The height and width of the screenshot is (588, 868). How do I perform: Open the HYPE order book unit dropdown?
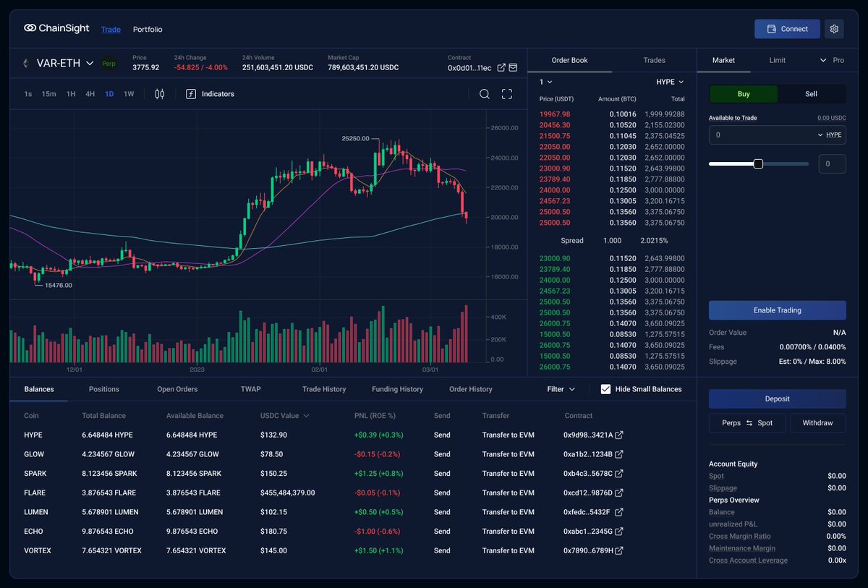click(x=670, y=82)
